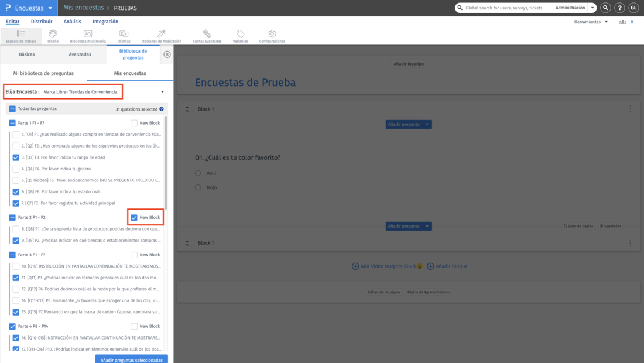Viewport: 644px width, 363px height.
Task: Insert a Salto de página
Action: [x=578, y=226]
